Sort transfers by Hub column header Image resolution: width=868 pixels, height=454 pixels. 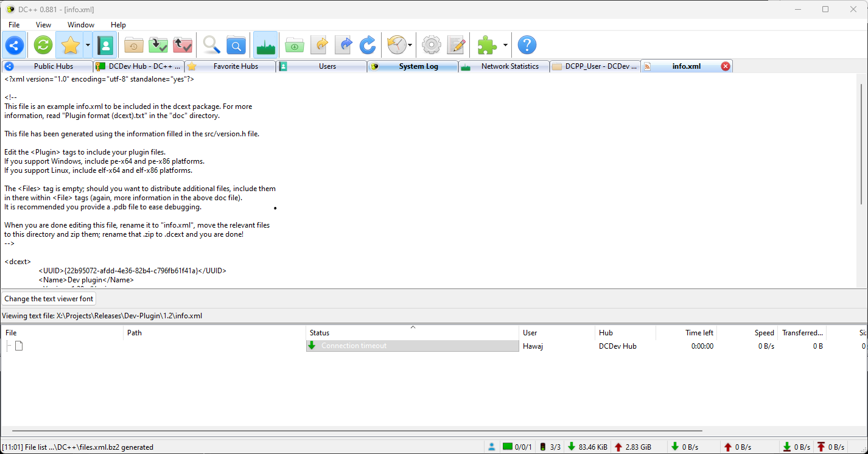[625, 333]
